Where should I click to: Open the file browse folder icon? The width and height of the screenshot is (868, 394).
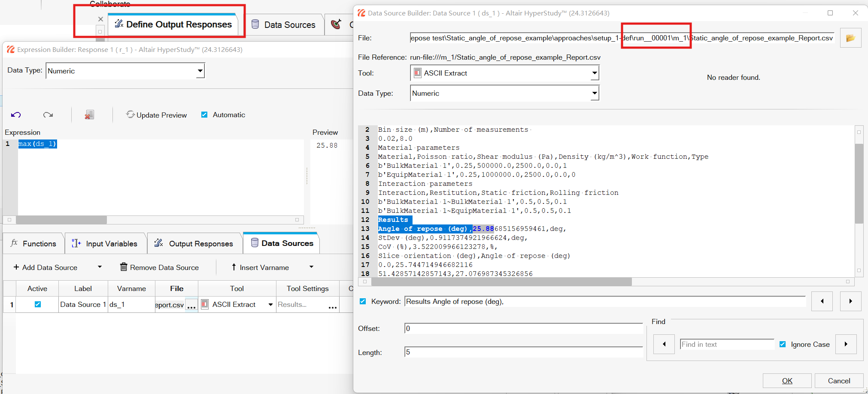pos(850,38)
